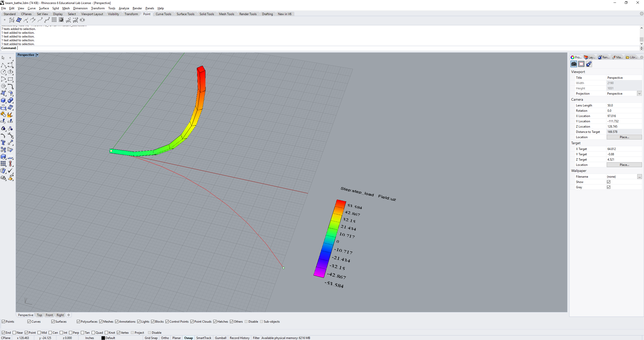Uncheck the Meshes filter checkbox
Screen dimensions: 644x340
[101, 321]
